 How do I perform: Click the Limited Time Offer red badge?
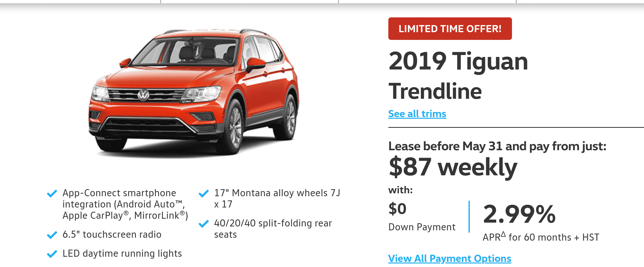tap(450, 29)
